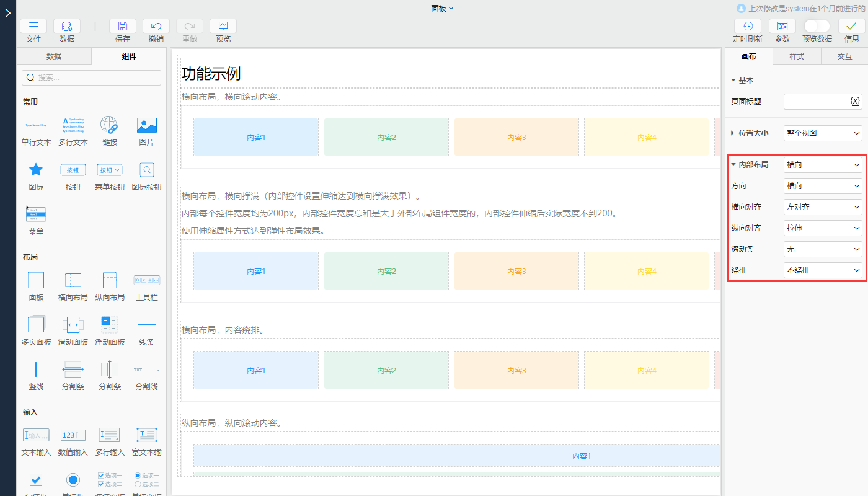
Task: Select the horizontal layout (横向布局) component
Action: click(73, 281)
